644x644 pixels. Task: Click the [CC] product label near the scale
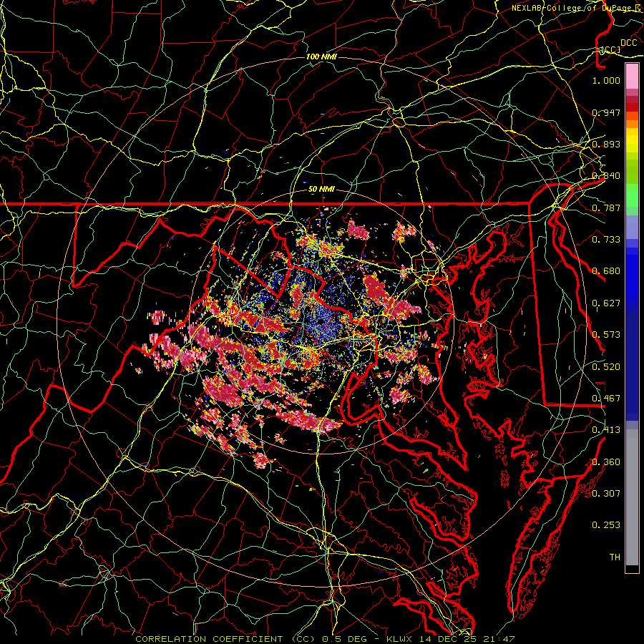611,49
